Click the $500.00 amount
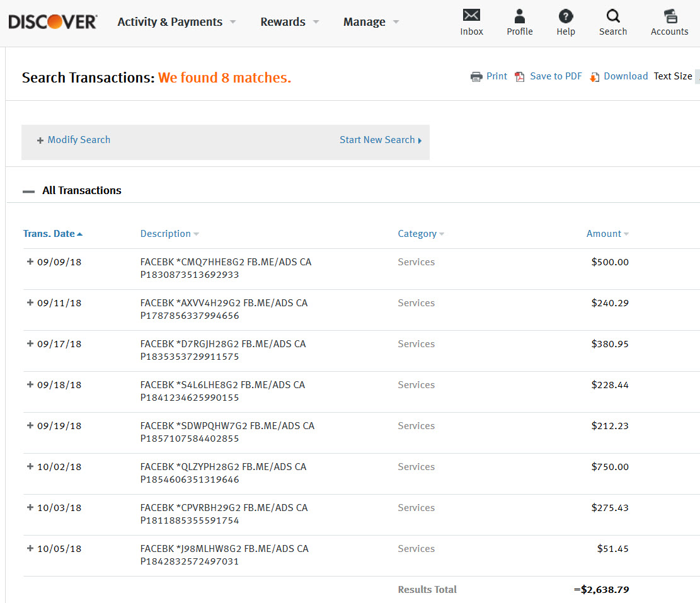 pos(610,262)
